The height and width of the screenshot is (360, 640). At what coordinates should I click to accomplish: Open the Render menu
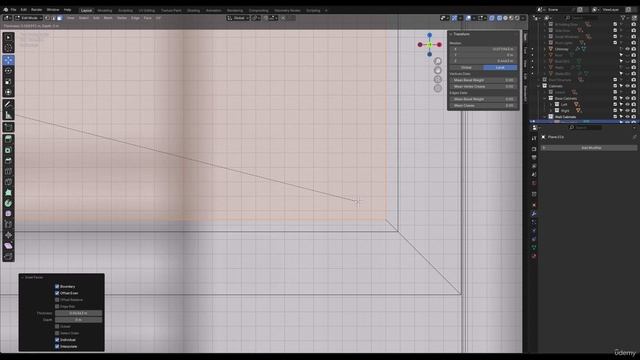(37, 9)
